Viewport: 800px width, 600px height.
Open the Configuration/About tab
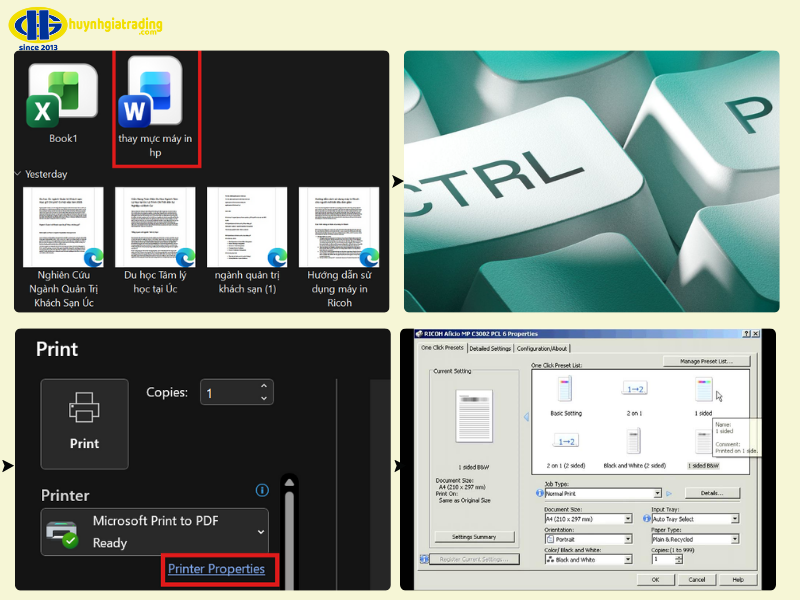(x=543, y=348)
